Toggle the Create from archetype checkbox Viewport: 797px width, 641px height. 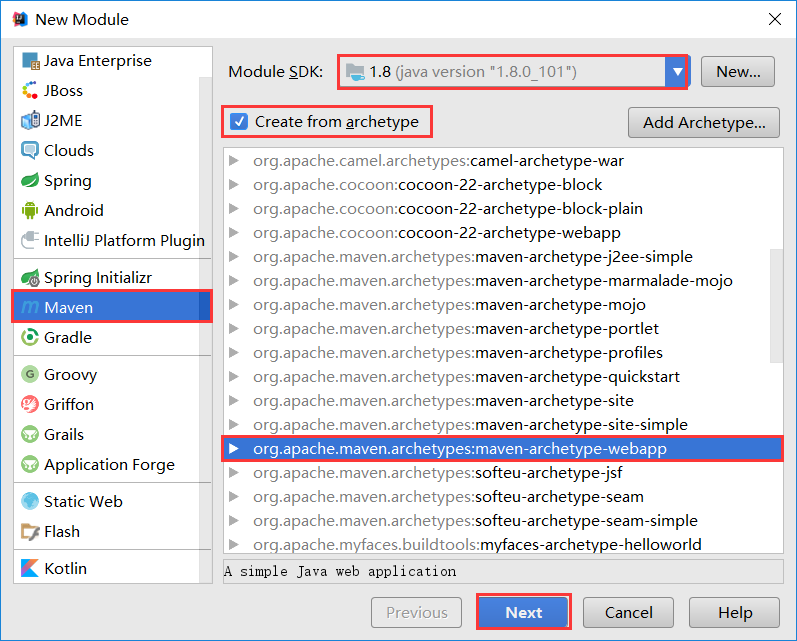(x=239, y=121)
